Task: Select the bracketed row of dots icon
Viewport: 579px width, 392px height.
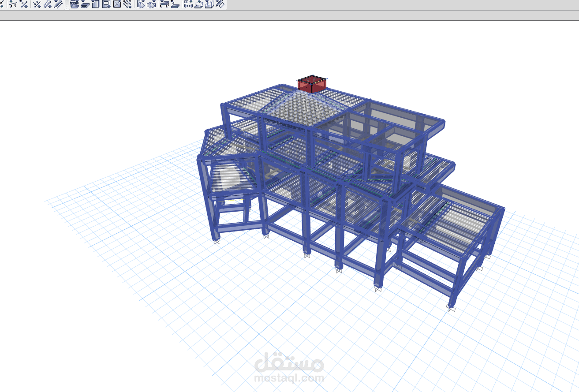Action: tap(188, 4)
